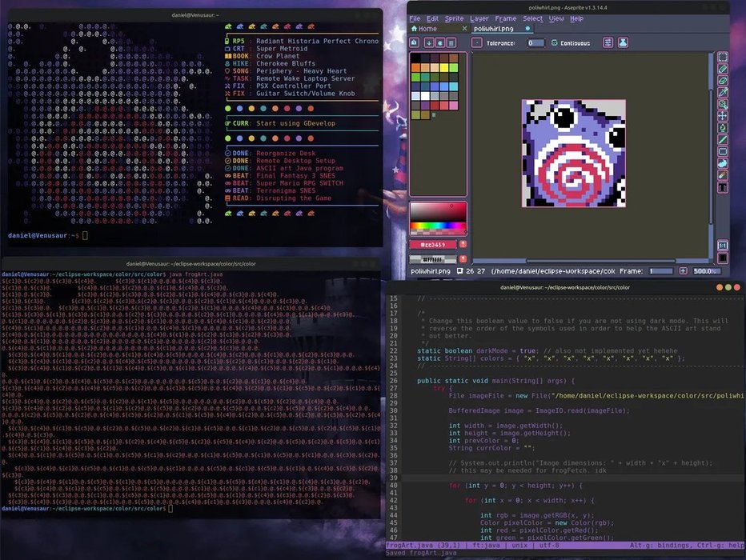Select the Rectangle shape tool in Aseprite
Screen dimensions: 746x560
pos(723,152)
